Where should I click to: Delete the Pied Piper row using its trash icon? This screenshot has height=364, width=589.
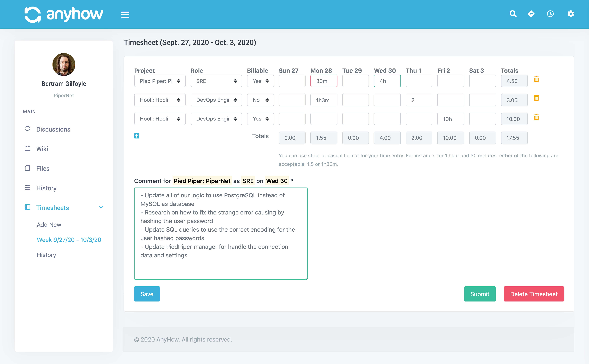tap(537, 79)
